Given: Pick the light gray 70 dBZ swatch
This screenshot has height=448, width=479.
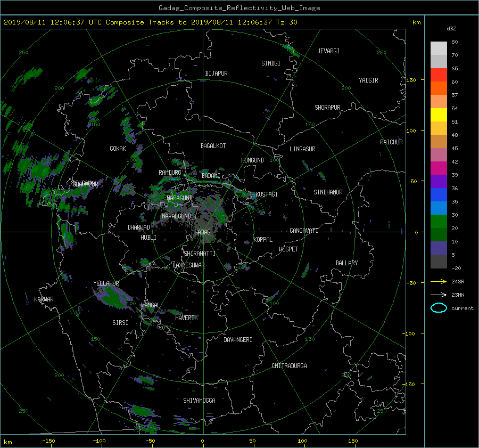Looking at the screenshot, I should 439,48.
